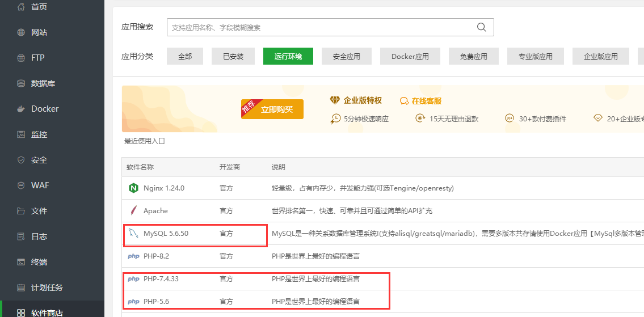This screenshot has height=317, width=644.
Task: Click the 说明 column header
Action: pyautogui.click(x=279, y=167)
